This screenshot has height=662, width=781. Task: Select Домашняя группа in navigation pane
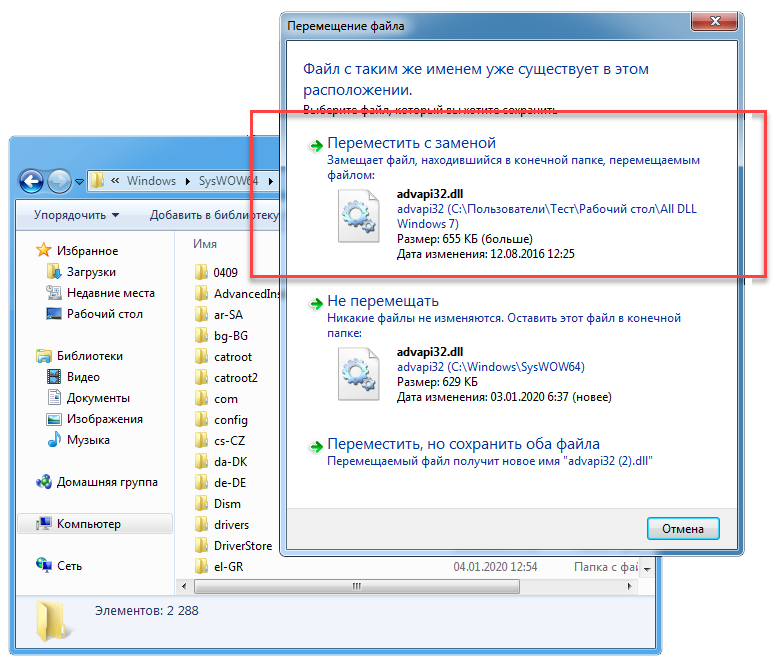coord(107,482)
